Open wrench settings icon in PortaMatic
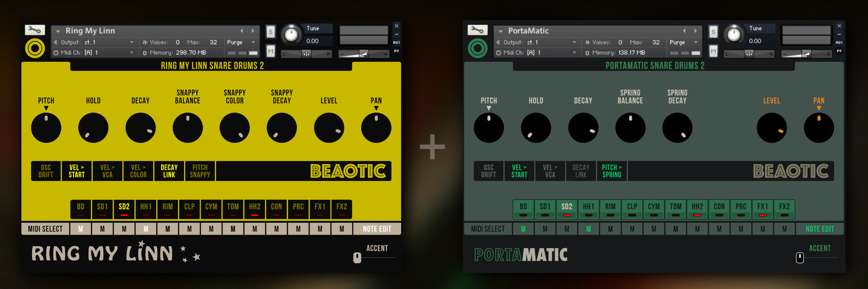 point(477,30)
